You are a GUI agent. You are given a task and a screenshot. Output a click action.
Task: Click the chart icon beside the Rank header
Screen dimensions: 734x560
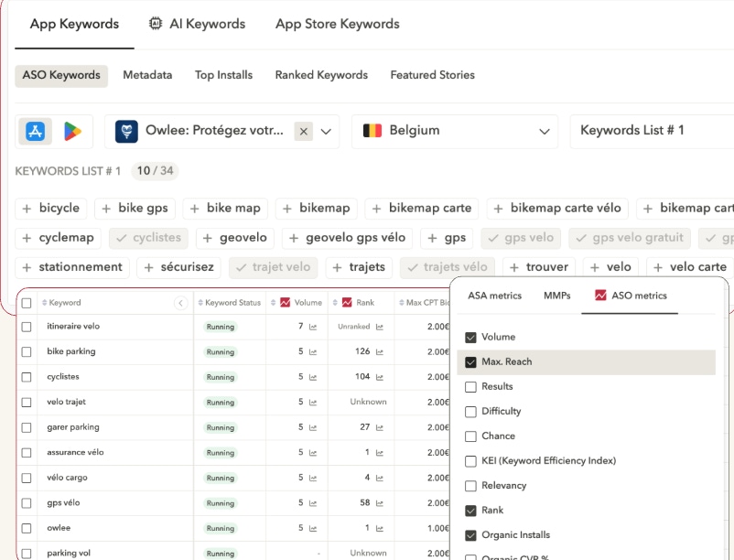point(346,302)
